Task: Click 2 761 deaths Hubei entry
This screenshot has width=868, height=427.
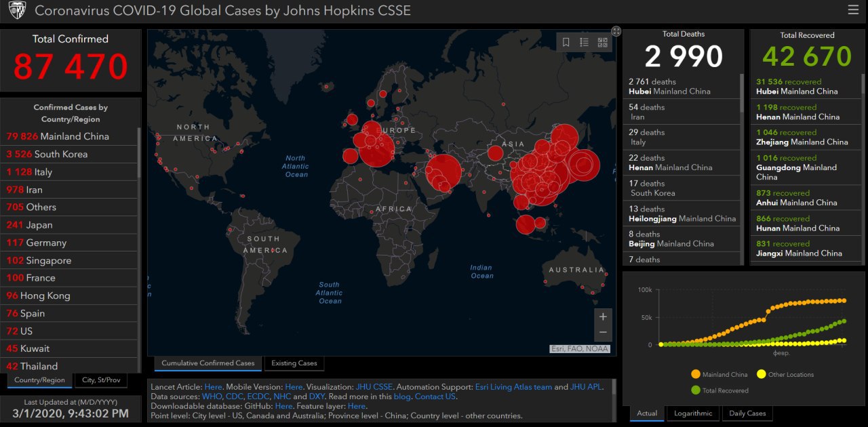Action: click(x=682, y=86)
